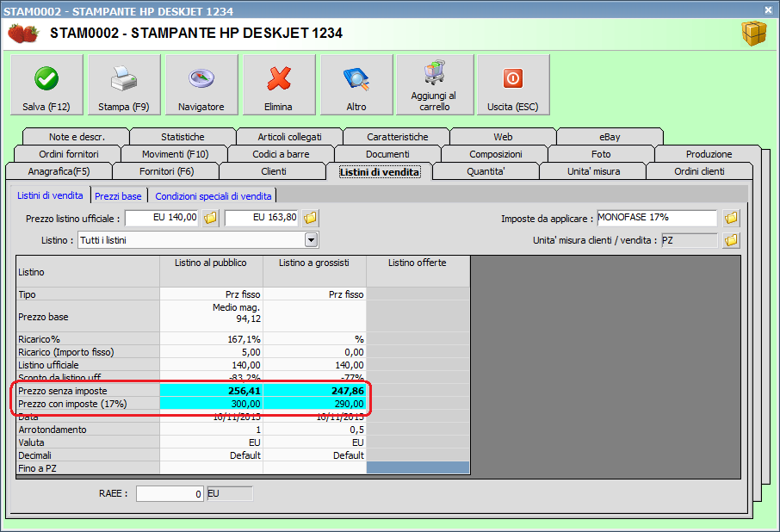780x532 pixels.
Task: Open the Composizioni tab
Action: (495, 154)
